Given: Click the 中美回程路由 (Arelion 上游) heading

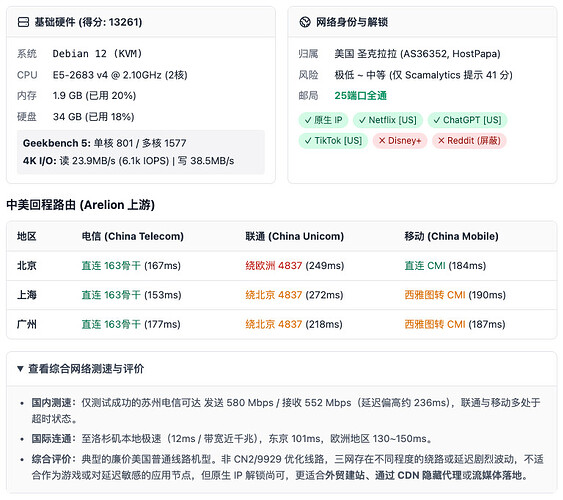Looking at the screenshot, I should coord(80,205).
